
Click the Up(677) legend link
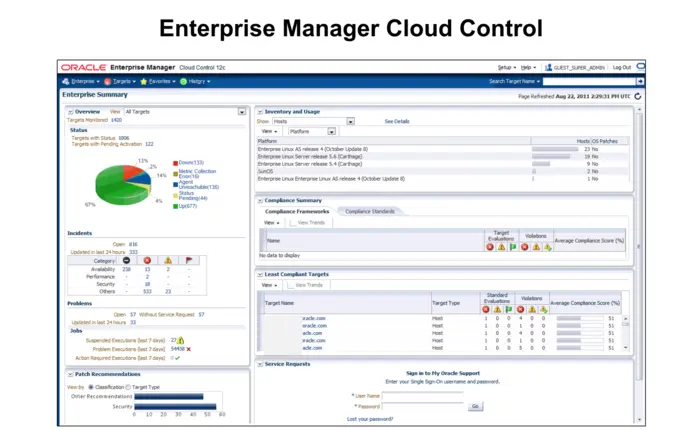click(188, 206)
